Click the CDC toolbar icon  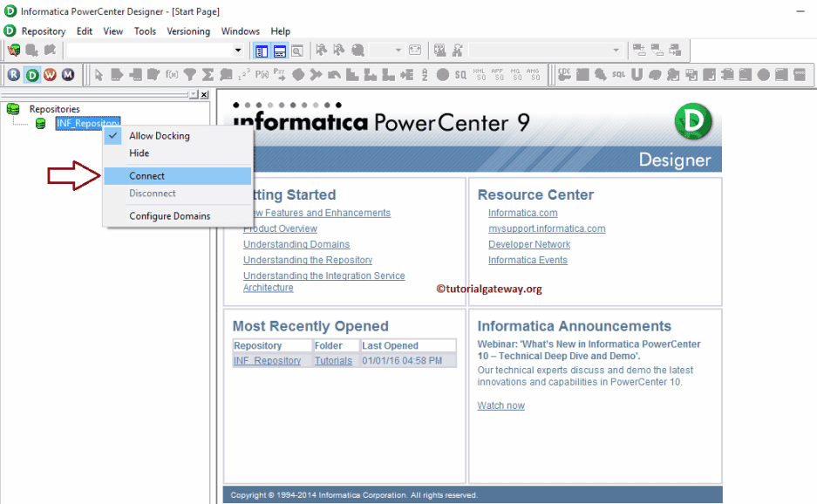click(564, 74)
